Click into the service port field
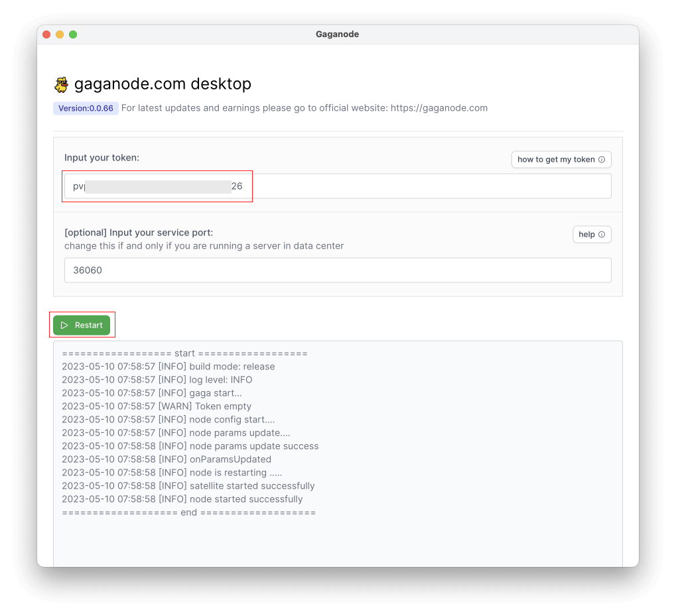 coord(338,271)
